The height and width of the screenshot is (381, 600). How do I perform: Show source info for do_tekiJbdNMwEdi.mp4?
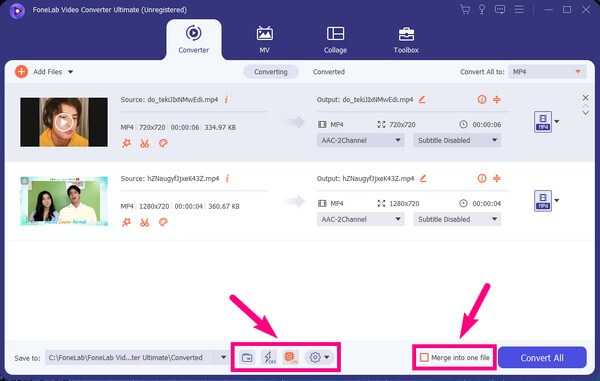[x=226, y=99]
